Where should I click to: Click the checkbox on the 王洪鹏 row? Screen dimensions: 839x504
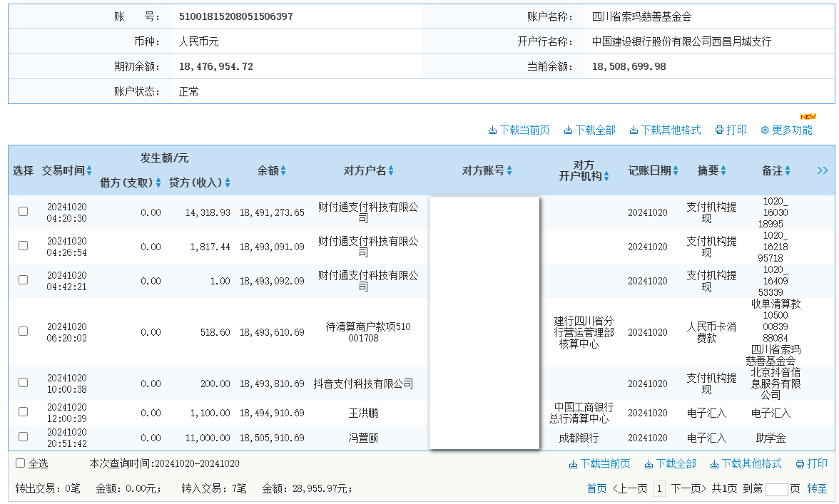tap(22, 411)
